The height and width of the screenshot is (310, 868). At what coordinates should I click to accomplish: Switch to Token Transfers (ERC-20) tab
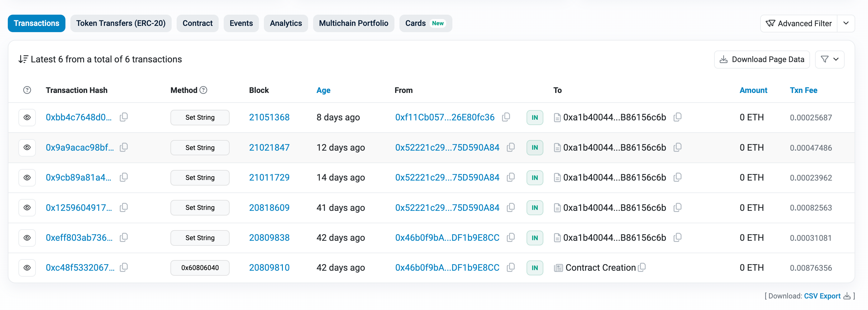pos(121,23)
